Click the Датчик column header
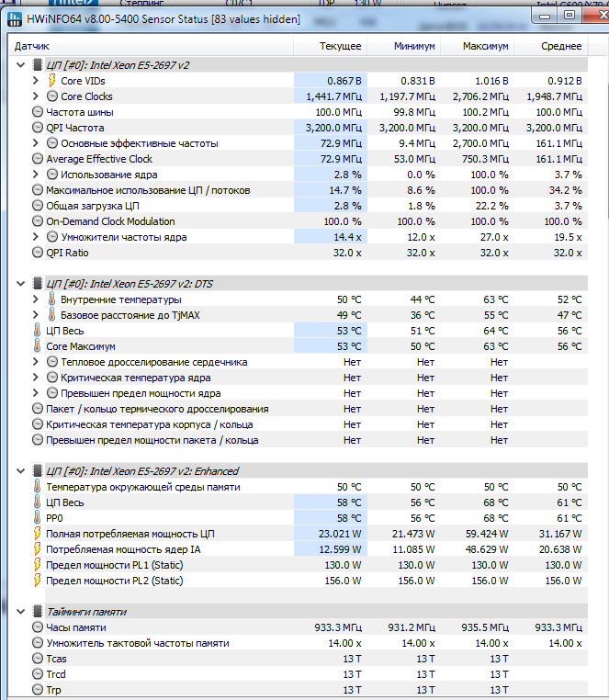This screenshot has width=609, height=700. coord(152,46)
